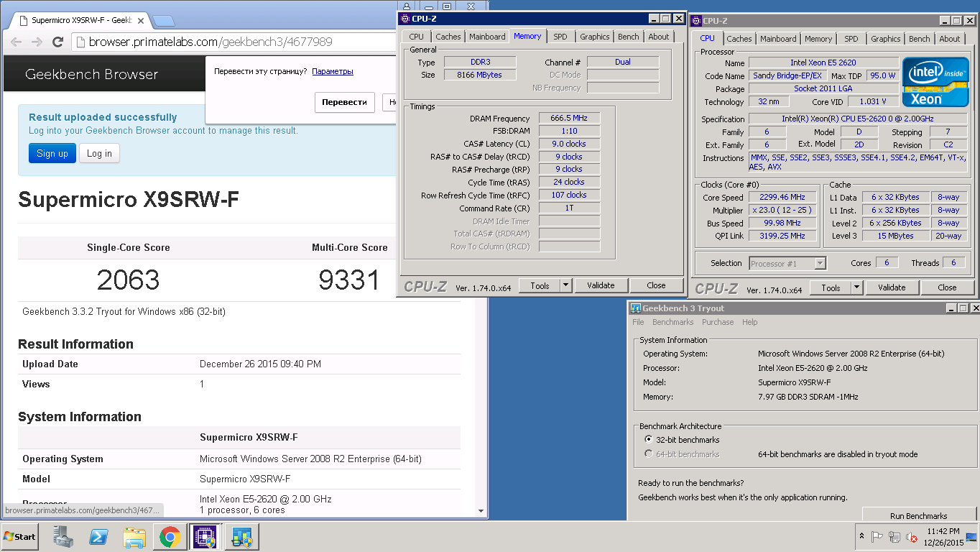Viewport: 980px width, 552px height.
Task: Click the Geekbench Browser header title
Action: tap(91, 74)
